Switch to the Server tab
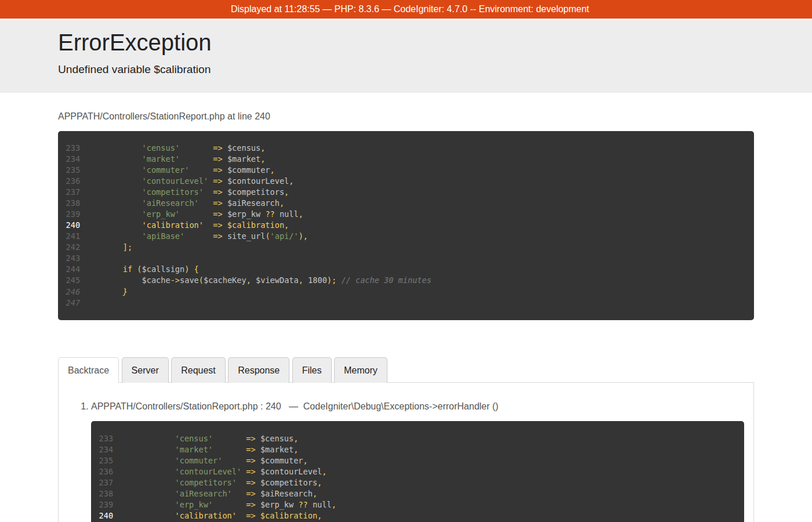This screenshot has width=812, height=522. (145, 370)
